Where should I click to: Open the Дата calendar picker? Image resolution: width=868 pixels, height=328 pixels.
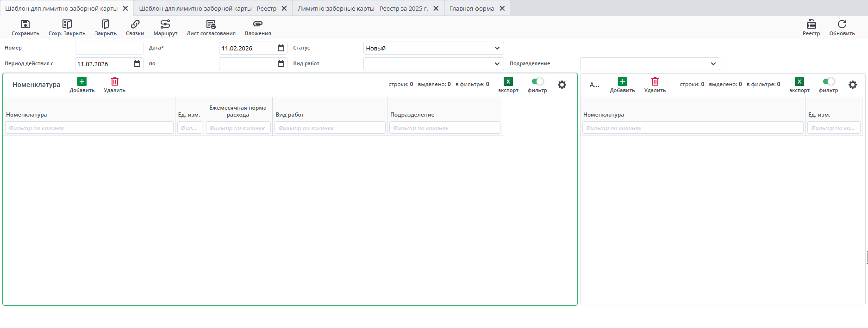(281, 48)
